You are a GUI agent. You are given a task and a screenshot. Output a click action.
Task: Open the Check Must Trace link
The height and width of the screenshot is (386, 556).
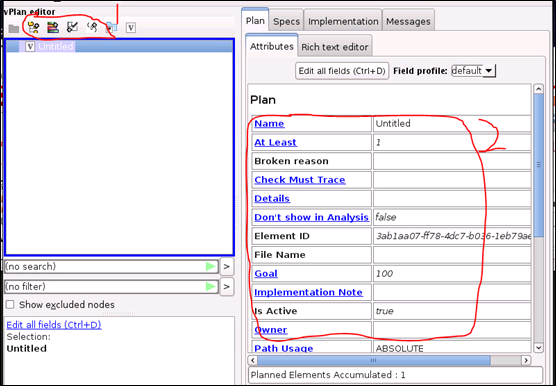tap(300, 180)
